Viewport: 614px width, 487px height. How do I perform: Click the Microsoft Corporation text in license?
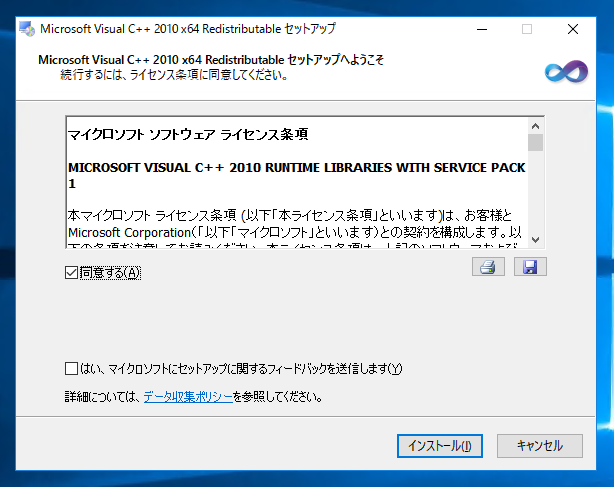(129, 233)
